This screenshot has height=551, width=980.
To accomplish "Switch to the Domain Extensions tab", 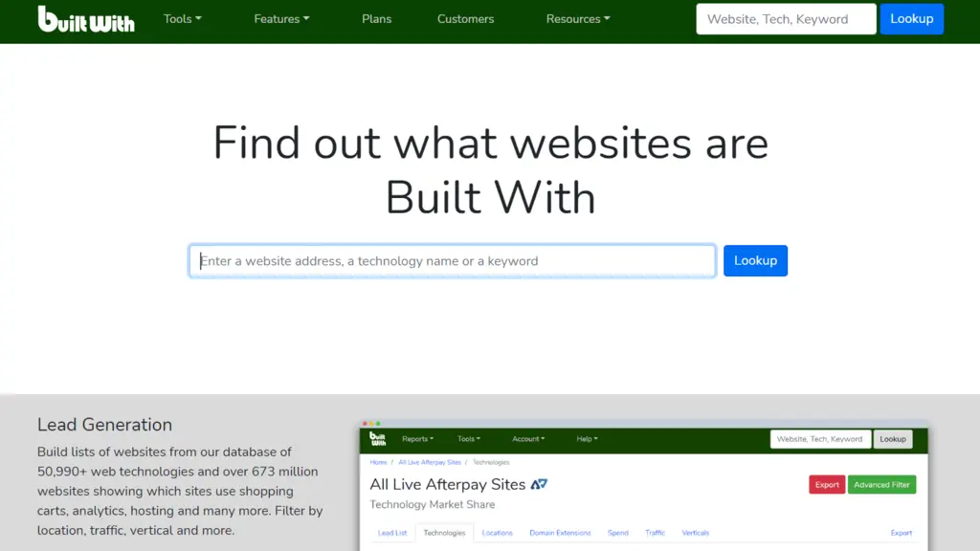I will pos(560,533).
